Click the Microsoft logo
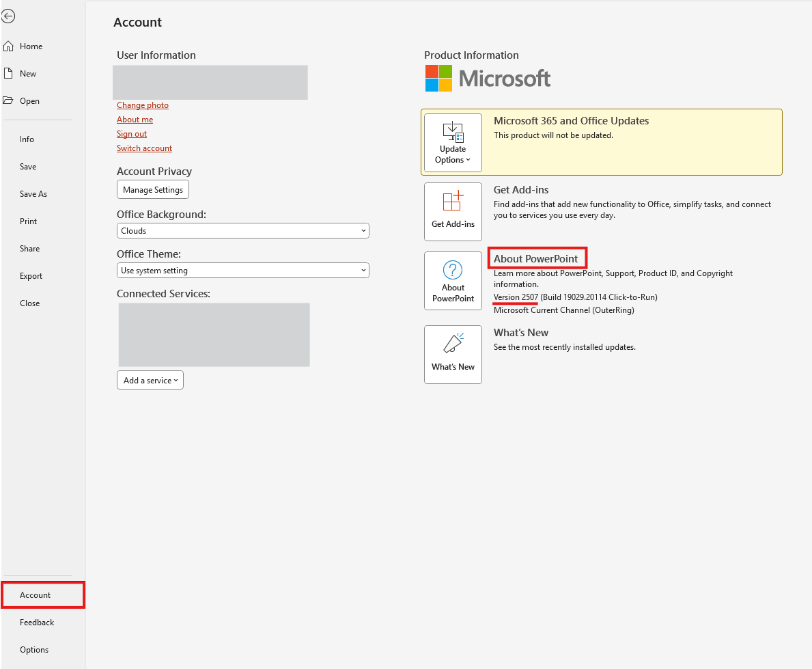 click(488, 79)
